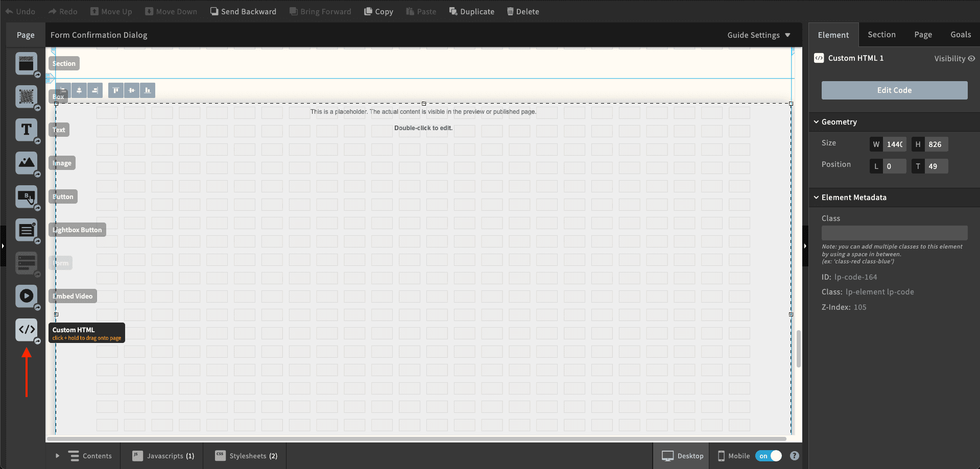This screenshot has height=469, width=980.
Task: Select the Lightbox Button widget icon
Action: [x=26, y=230]
